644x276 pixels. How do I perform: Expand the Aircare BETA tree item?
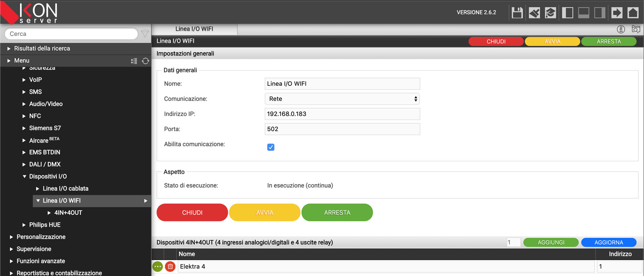(24, 140)
